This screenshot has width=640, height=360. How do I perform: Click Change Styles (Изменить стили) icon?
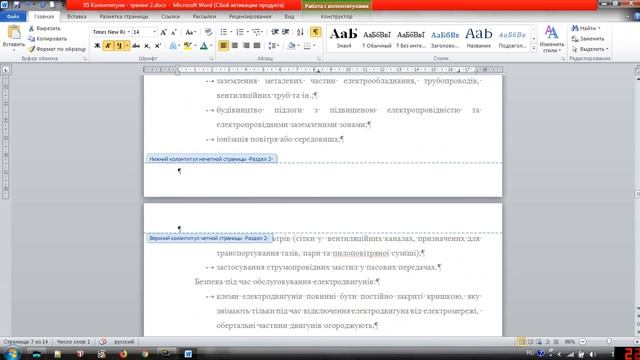coord(551,39)
